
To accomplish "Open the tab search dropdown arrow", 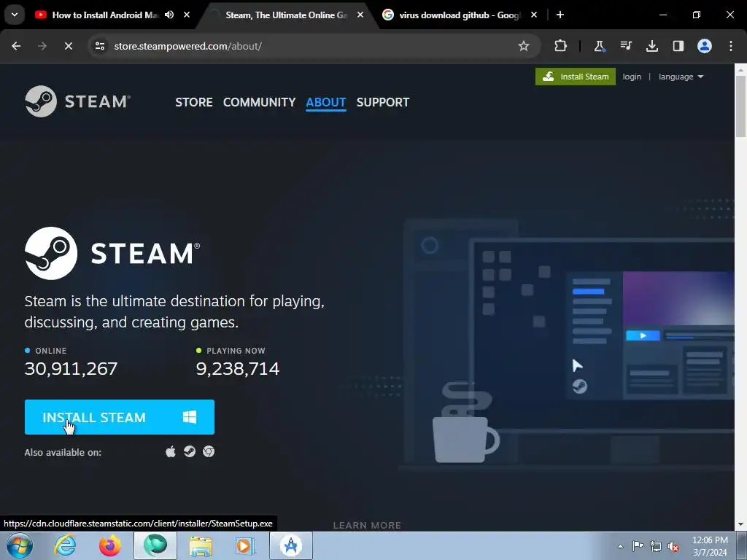I will pyautogui.click(x=15, y=15).
